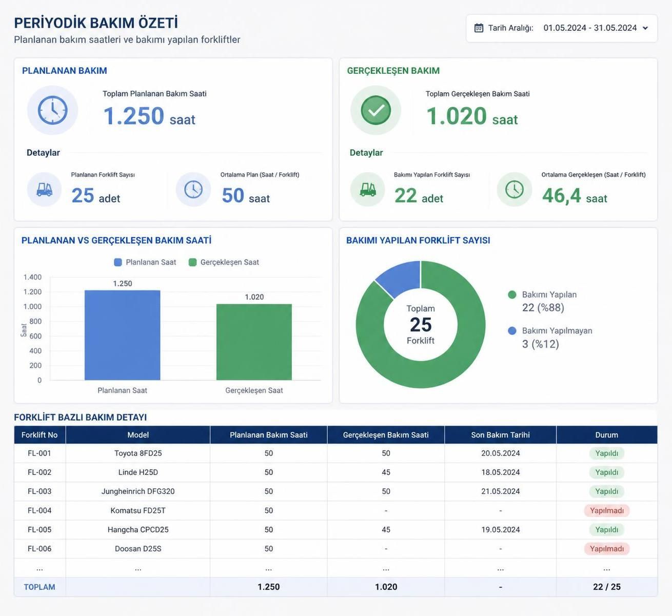The image size is (672, 616).
Task: Sort by Gerçekleşen Bakım Saati column header
Action: click(x=386, y=435)
